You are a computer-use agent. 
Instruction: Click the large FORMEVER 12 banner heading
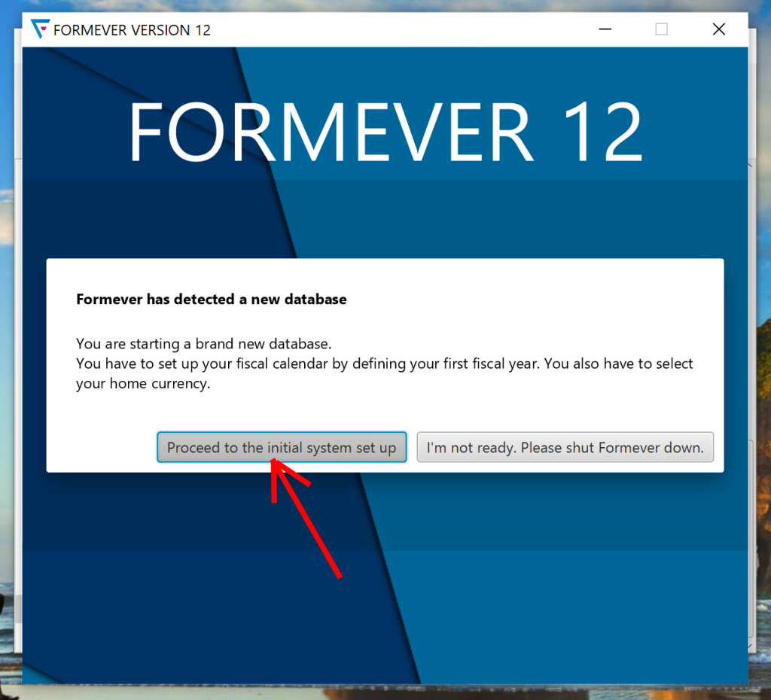[x=385, y=131]
